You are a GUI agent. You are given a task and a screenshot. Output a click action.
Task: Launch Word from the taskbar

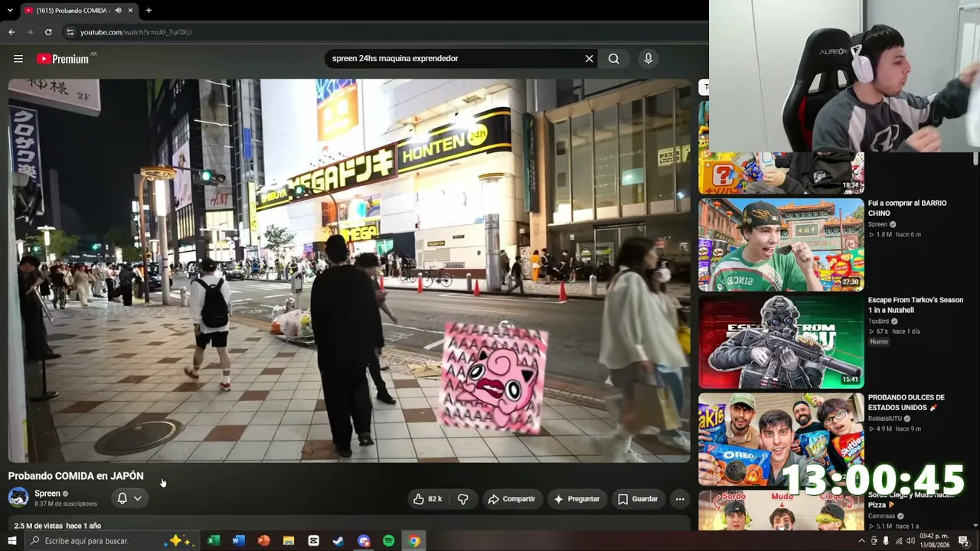238,541
